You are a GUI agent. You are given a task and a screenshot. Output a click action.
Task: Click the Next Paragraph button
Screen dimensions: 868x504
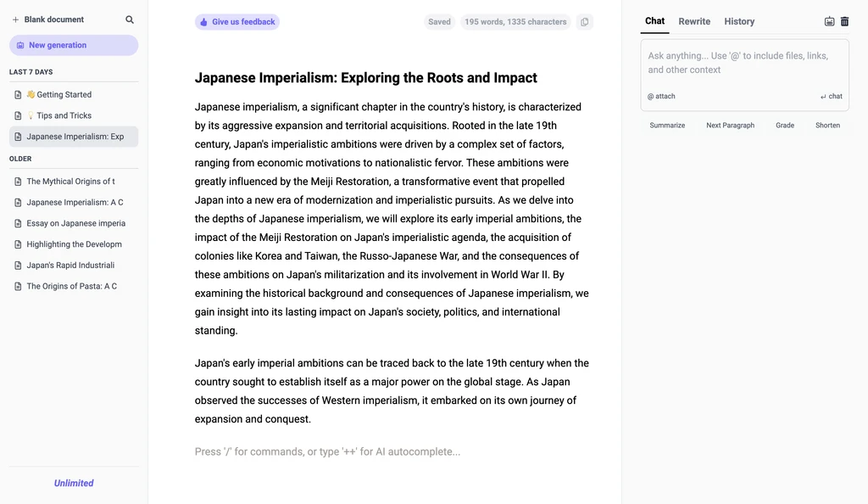tap(730, 126)
